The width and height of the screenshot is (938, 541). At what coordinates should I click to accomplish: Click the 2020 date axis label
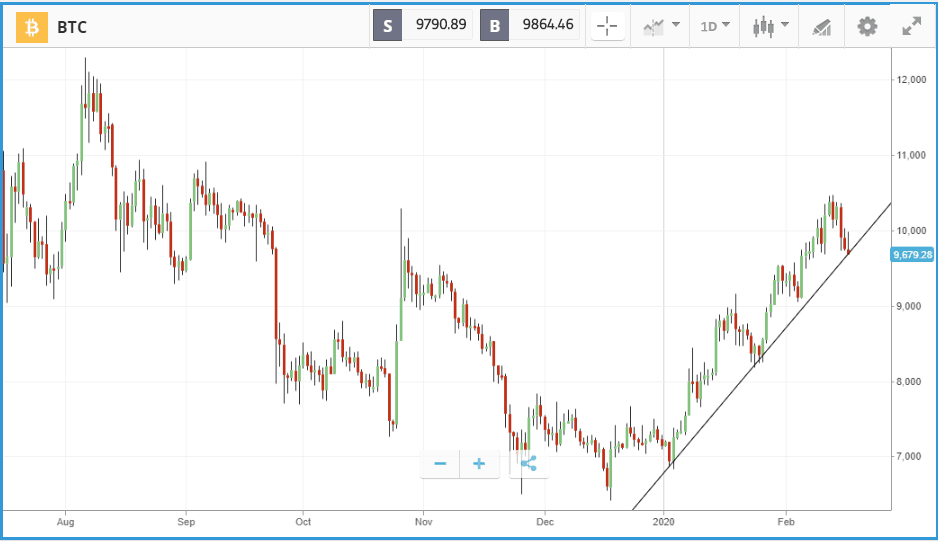click(x=663, y=522)
